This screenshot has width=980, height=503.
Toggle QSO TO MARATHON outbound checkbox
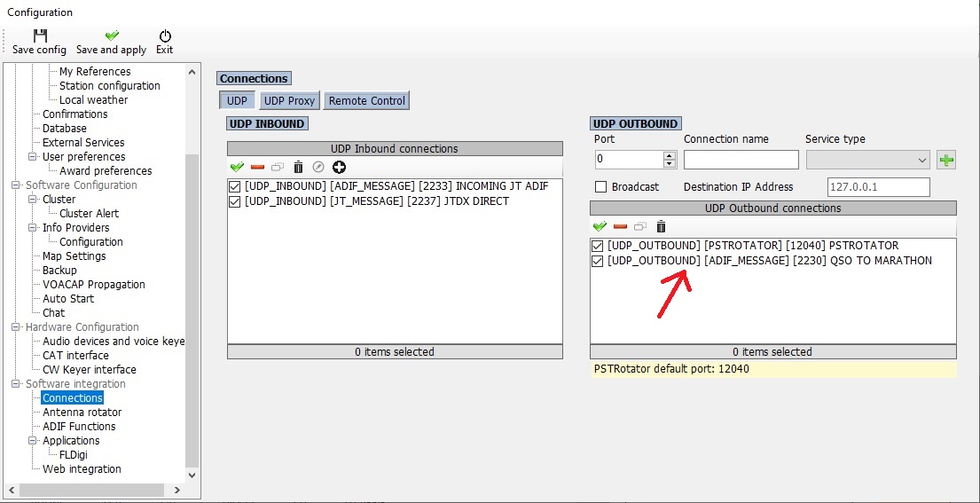(598, 261)
